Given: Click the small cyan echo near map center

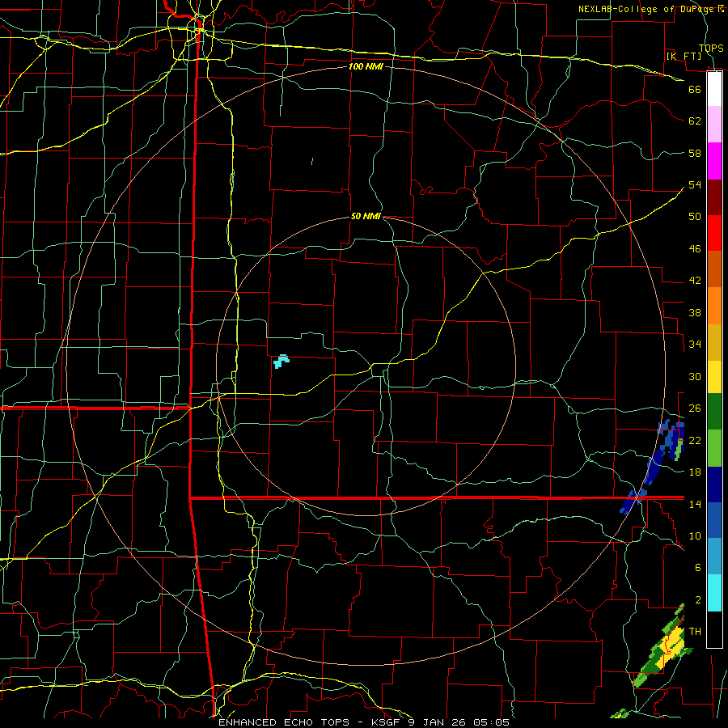Looking at the screenshot, I should tap(281, 361).
